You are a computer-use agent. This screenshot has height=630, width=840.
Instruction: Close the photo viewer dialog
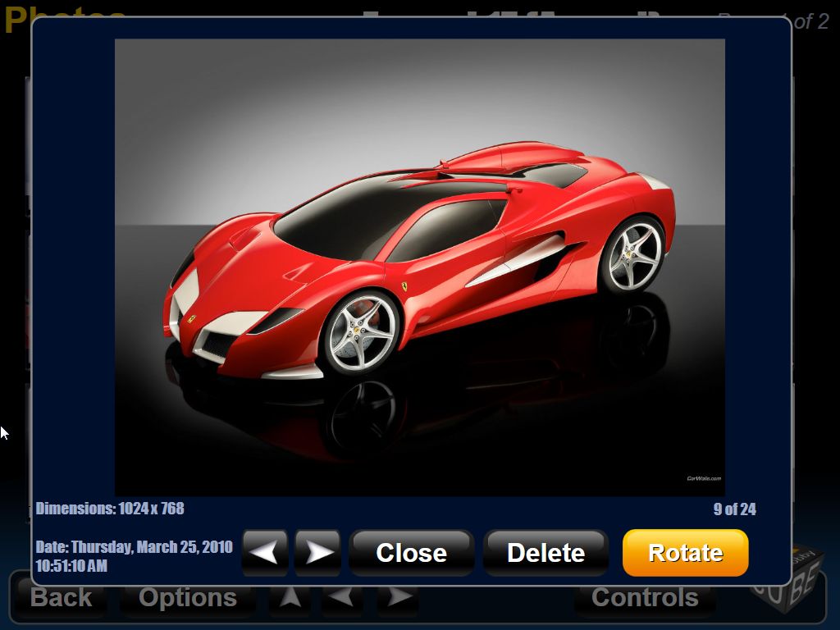click(412, 552)
